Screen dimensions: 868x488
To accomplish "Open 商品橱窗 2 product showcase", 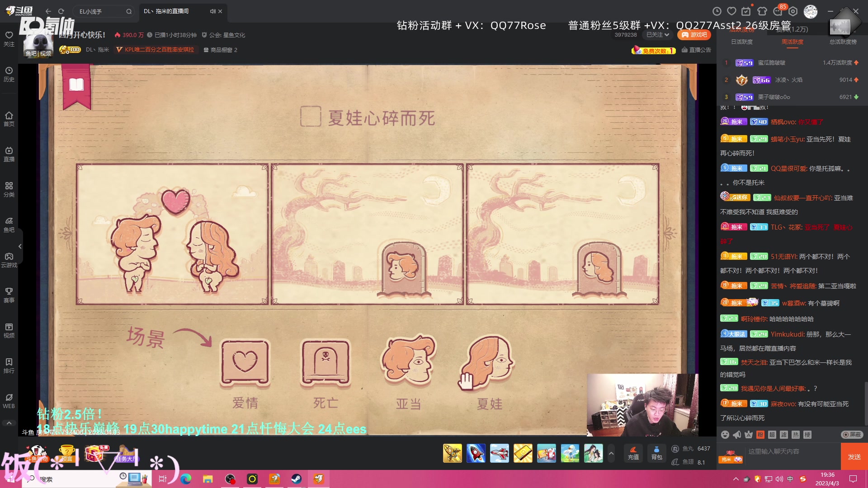I will (x=220, y=50).
